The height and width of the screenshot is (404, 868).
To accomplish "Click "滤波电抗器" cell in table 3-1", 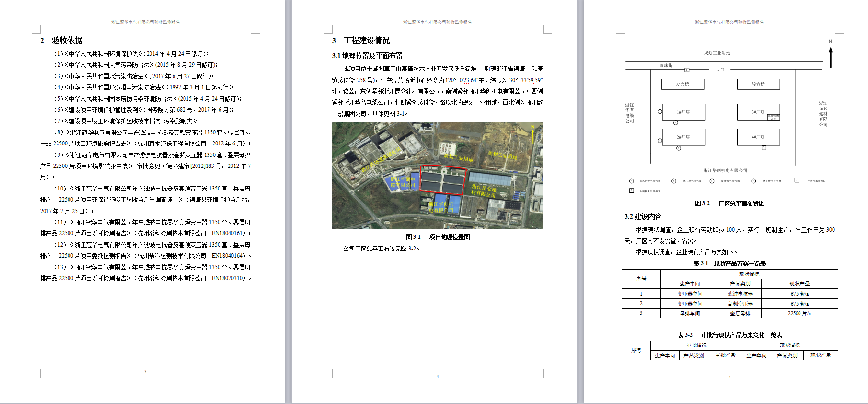I will [x=740, y=294].
